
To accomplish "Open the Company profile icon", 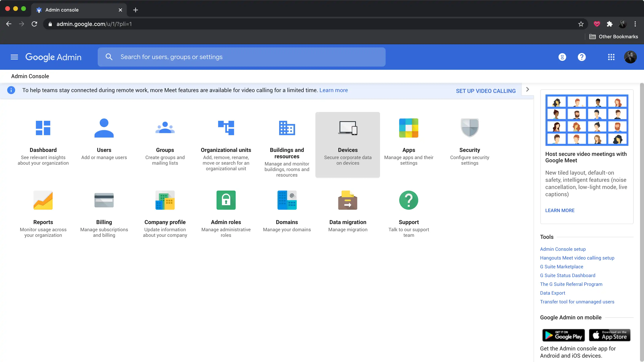I will [165, 200].
